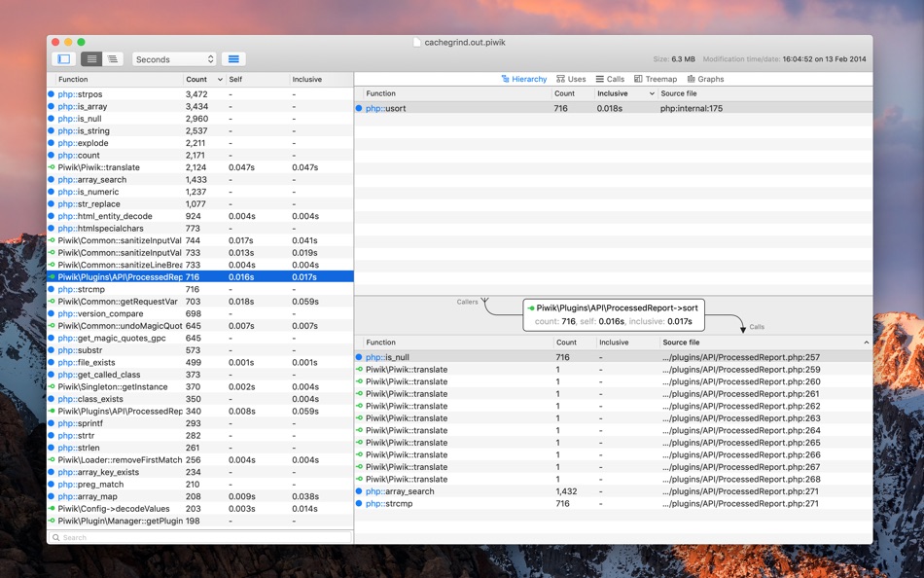Select the php::preg_match row
Image resolution: width=924 pixels, height=578 pixels.
[x=200, y=485]
